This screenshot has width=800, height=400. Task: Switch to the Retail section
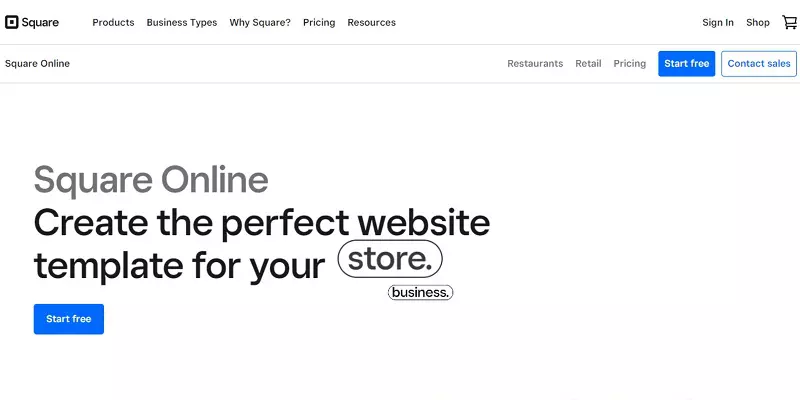pos(588,64)
